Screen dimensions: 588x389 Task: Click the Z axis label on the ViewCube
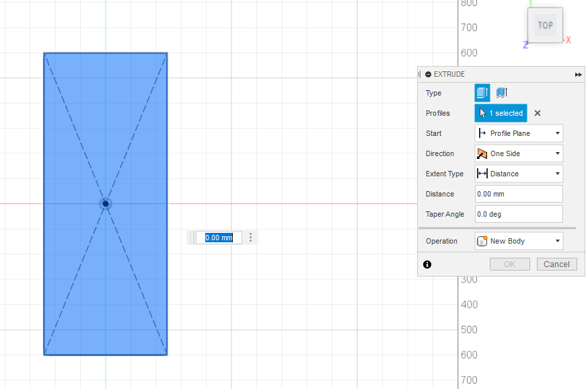(x=525, y=44)
